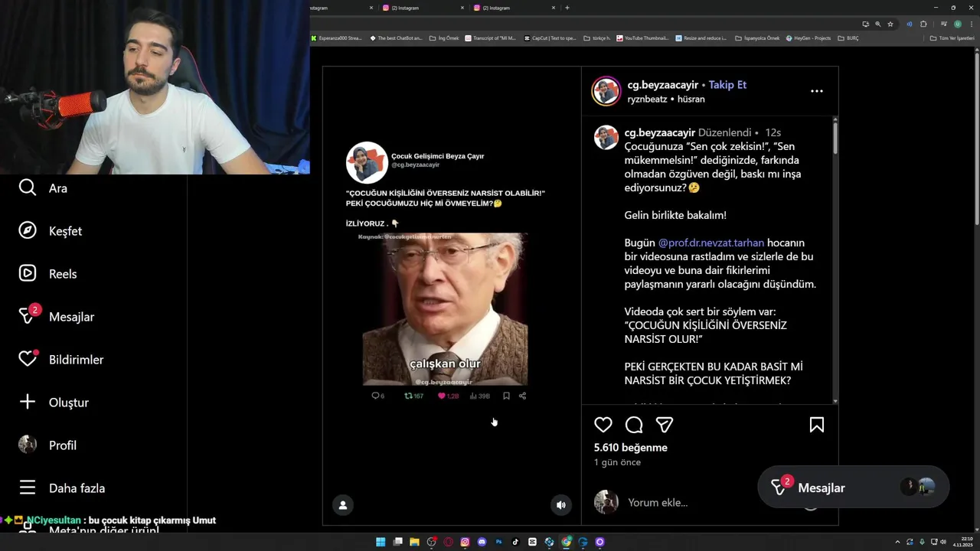Image resolution: width=980 pixels, height=551 pixels.
Task: Save the post with the bookmark icon
Action: [x=817, y=425]
